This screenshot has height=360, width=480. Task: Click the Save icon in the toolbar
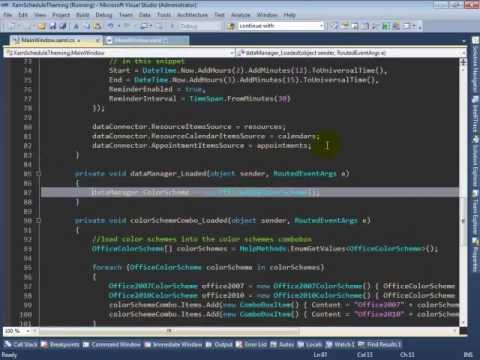(x=53, y=26)
